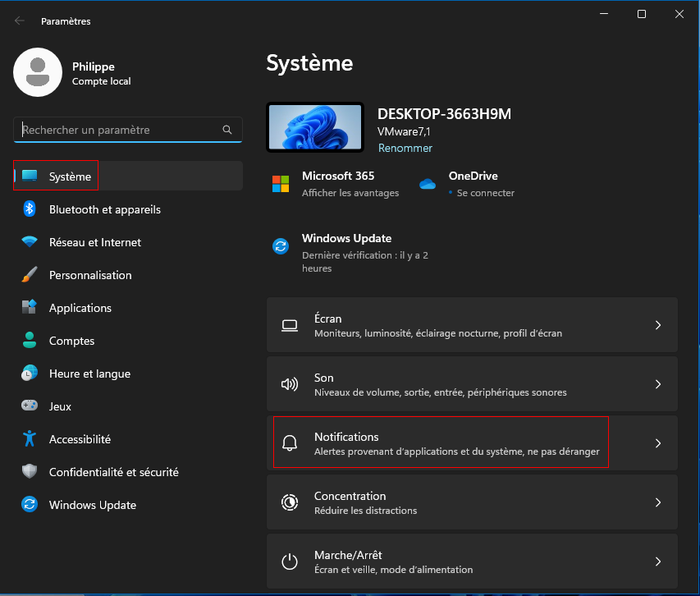Viewport: 700px width, 596px height.
Task: Click the Comptes person icon
Action: [30, 340]
